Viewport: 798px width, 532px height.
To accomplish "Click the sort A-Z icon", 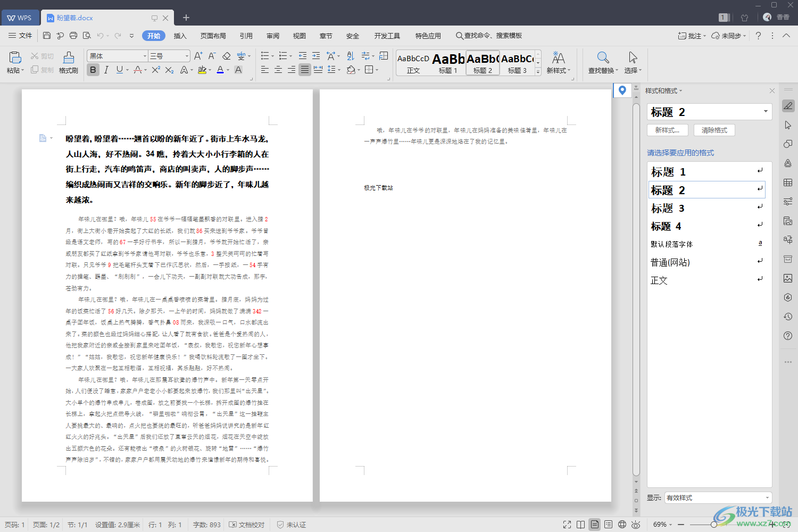I will [x=350, y=56].
